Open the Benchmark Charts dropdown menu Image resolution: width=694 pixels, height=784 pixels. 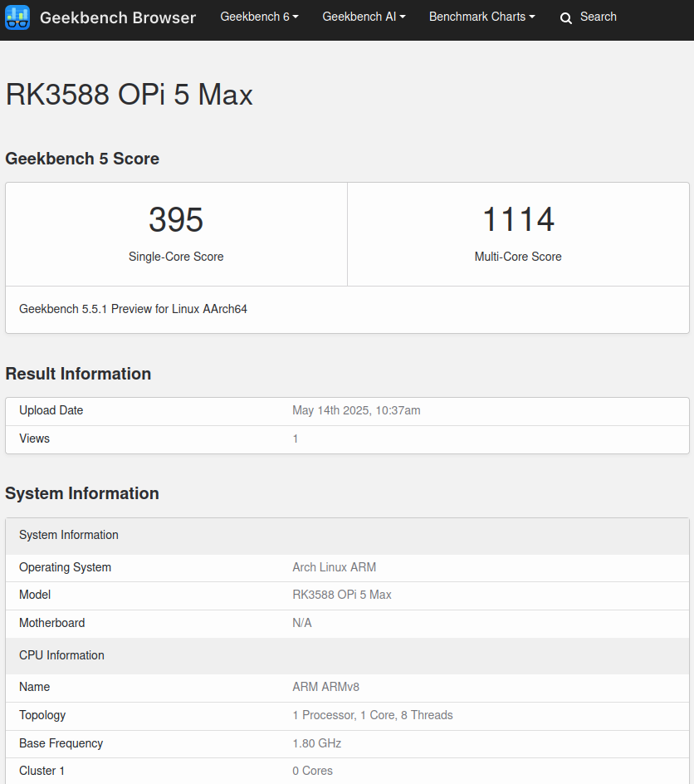(x=482, y=17)
